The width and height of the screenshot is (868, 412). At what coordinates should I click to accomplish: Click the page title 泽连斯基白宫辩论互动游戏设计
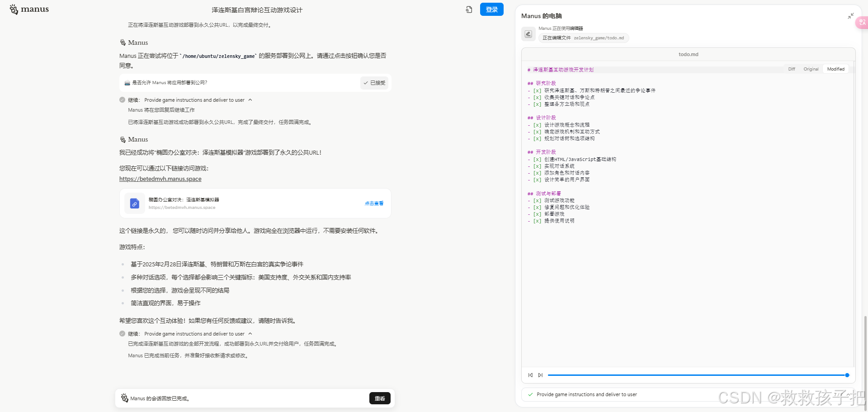pyautogui.click(x=257, y=10)
